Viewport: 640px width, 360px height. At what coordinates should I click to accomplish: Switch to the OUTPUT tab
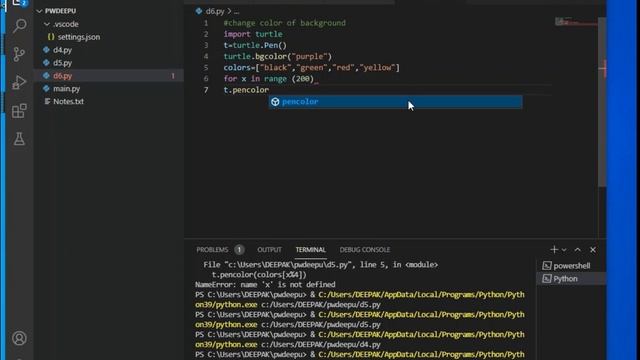tap(269, 249)
